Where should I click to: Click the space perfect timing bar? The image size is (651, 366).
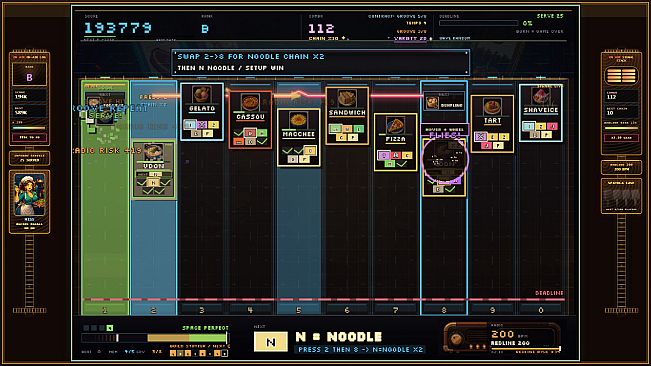(155, 338)
